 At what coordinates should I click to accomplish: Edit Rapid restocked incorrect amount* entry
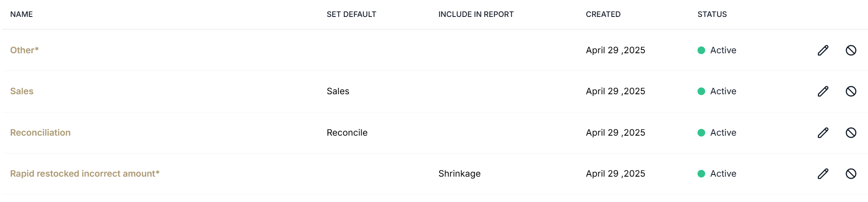[823, 174]
